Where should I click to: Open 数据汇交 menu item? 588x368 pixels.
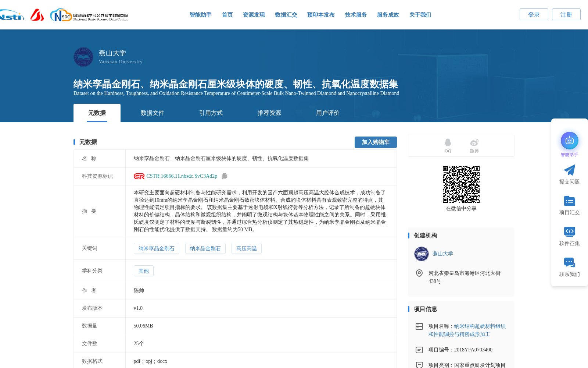pyautogui.click(x=286, y=15)
